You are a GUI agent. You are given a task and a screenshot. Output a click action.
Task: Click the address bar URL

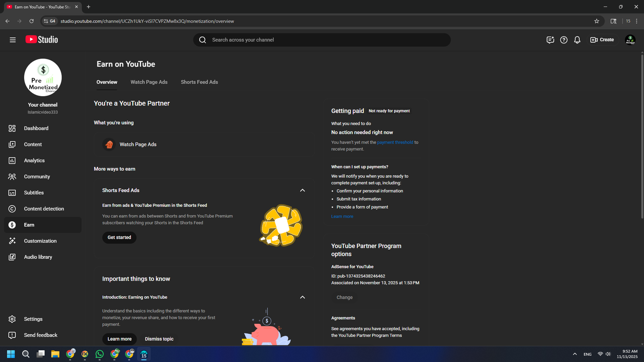click(147, 21)
